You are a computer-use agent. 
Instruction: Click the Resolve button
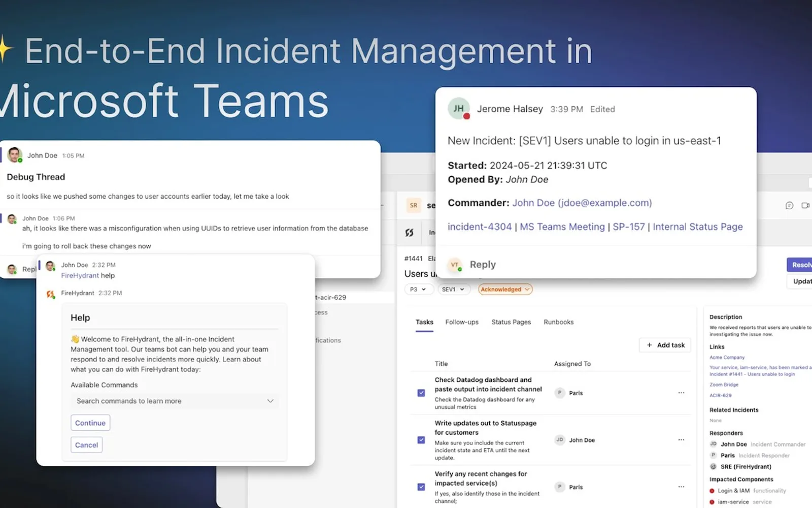(x=800, y=265)
